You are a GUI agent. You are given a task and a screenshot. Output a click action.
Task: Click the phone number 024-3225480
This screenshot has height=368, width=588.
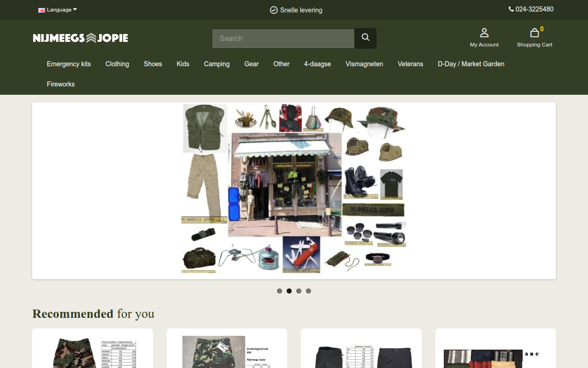pyautogui.click(x=534, y=9)
